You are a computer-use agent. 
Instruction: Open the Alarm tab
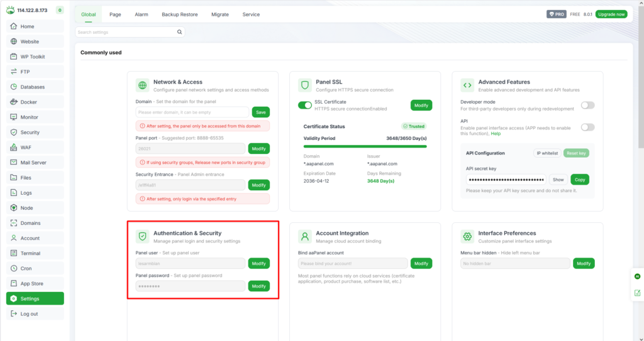(142, 14)
